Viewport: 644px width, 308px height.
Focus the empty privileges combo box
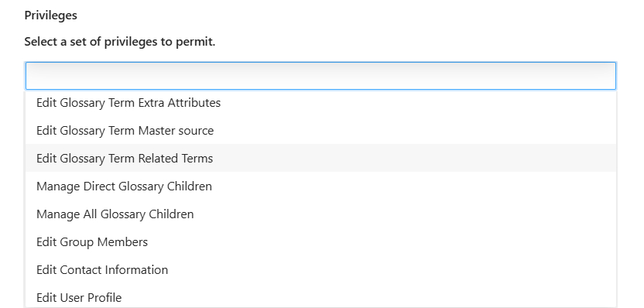point(320,76)
